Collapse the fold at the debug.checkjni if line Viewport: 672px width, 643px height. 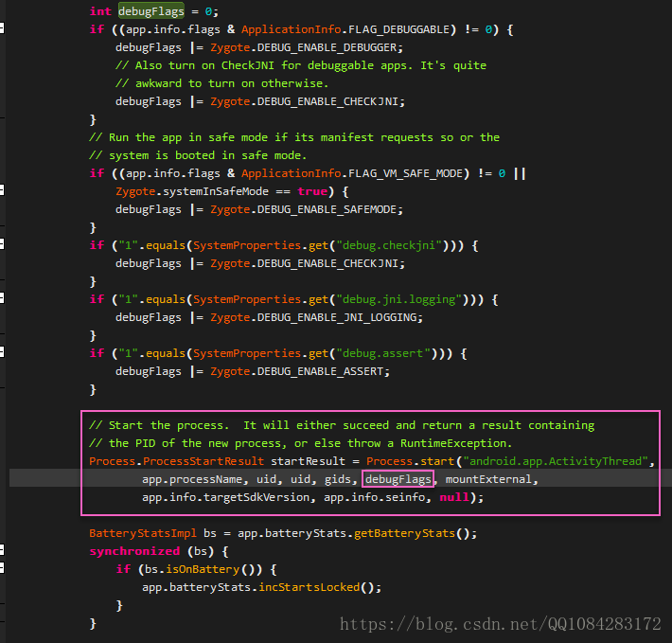point(2,244)
